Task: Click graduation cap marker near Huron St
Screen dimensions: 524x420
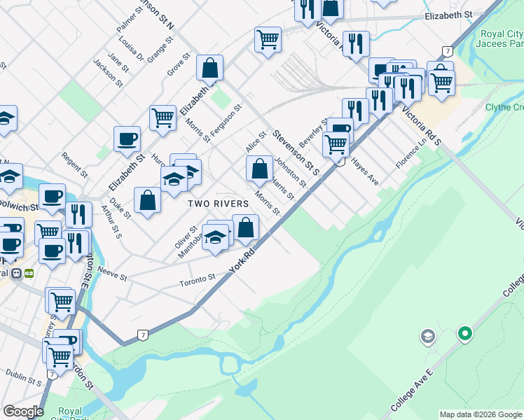Action: (174, 181)
